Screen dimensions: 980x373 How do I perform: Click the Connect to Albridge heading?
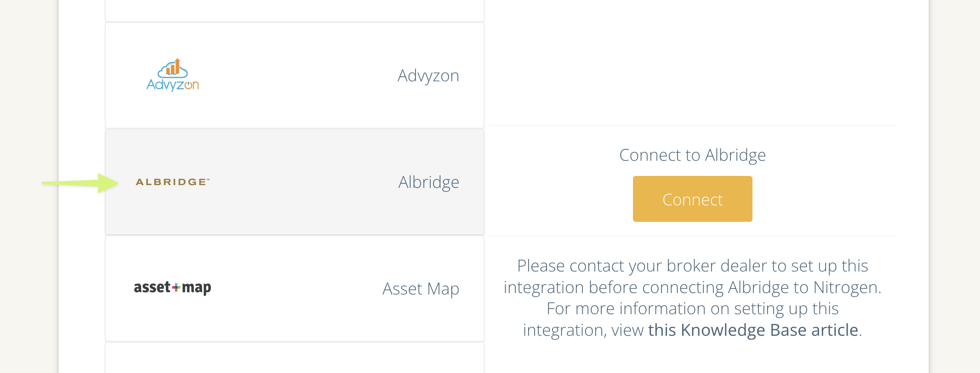(x=692, y=155)
